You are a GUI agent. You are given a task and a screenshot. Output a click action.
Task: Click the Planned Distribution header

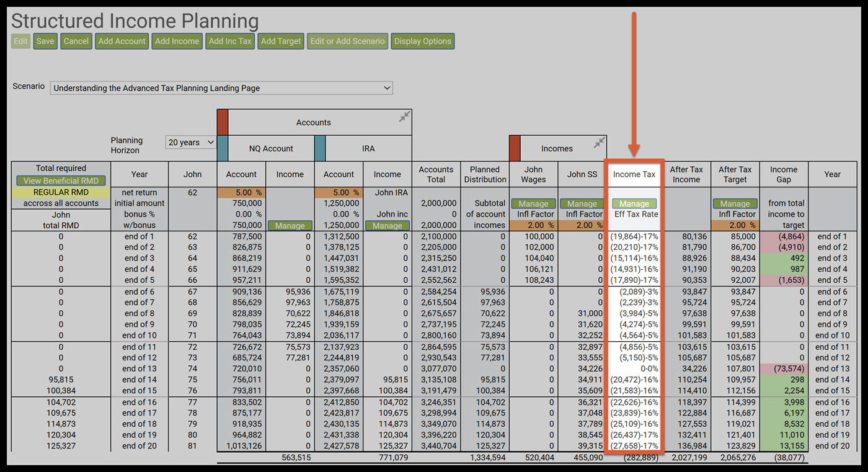tap(485, 174)
